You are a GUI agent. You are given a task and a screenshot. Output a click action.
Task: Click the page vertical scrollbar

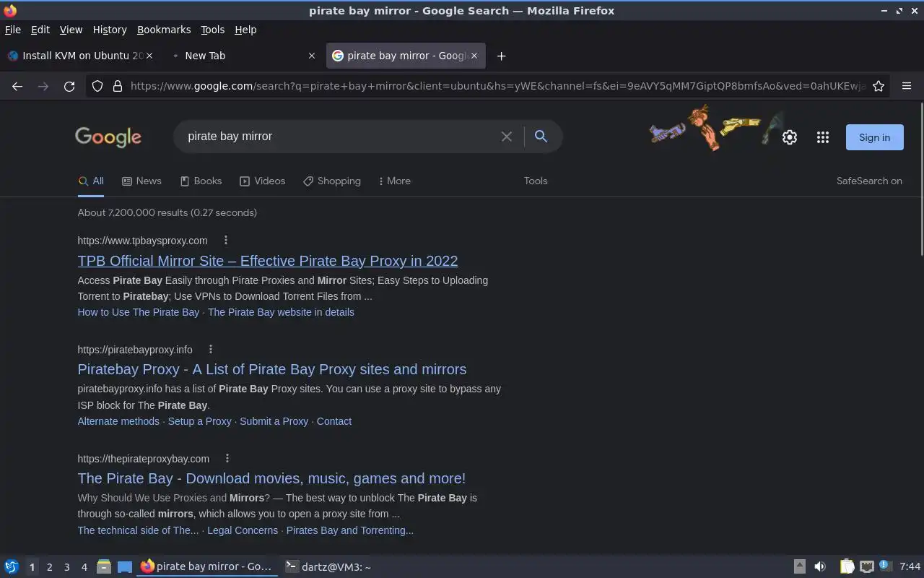921,179
